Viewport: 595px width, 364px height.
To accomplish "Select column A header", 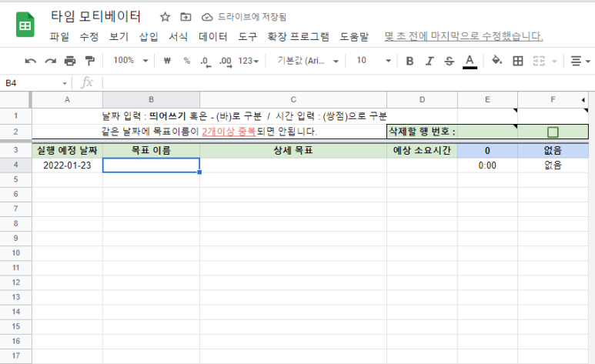I will point(67,99).
